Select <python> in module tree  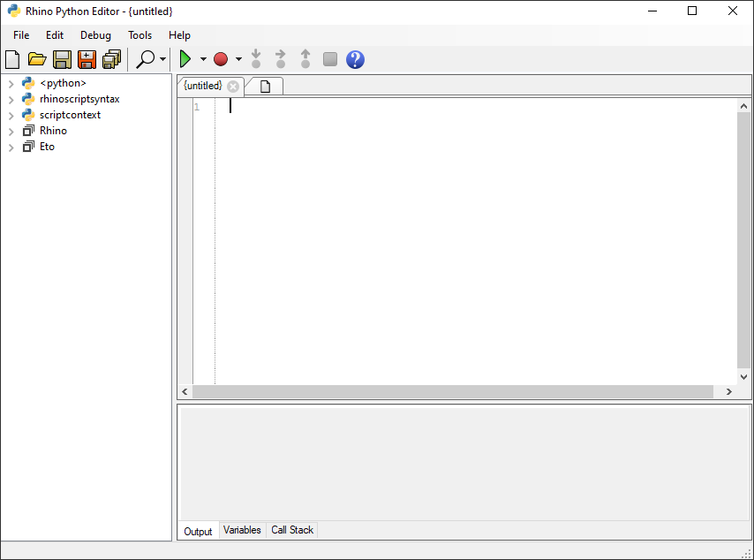63,83
